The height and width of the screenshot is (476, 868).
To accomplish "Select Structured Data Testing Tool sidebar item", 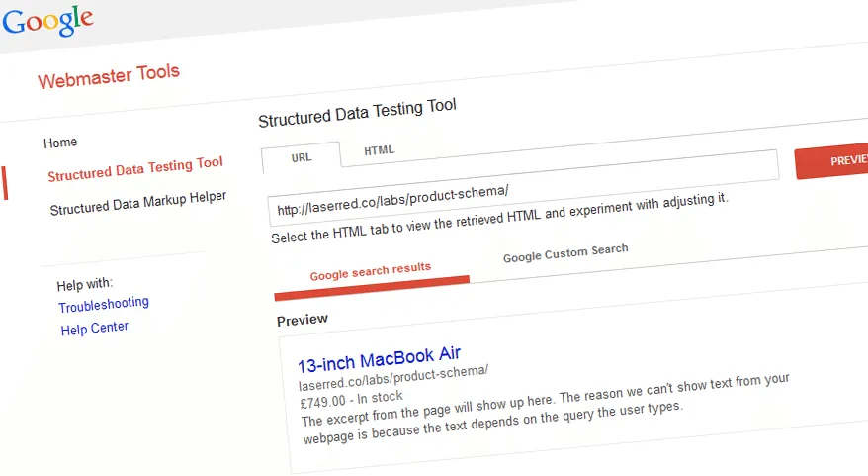I will pyautogui.click(x=135, y=169).
